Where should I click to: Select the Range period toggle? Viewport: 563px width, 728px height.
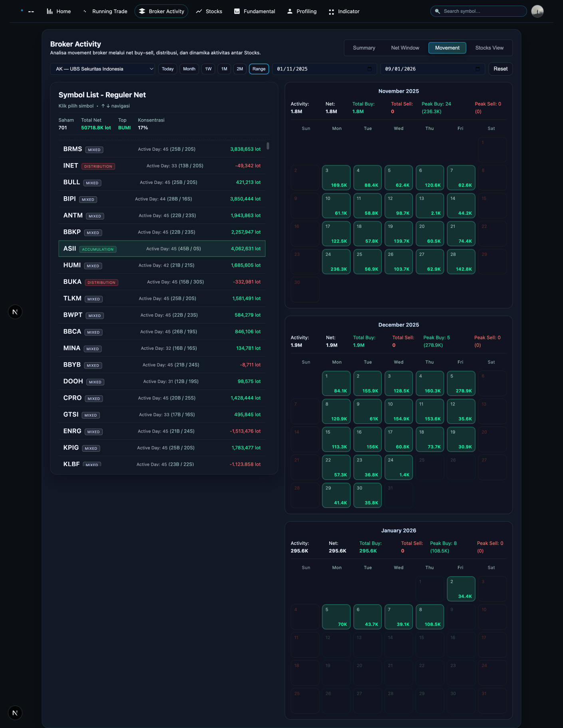[x=259, y=69]
